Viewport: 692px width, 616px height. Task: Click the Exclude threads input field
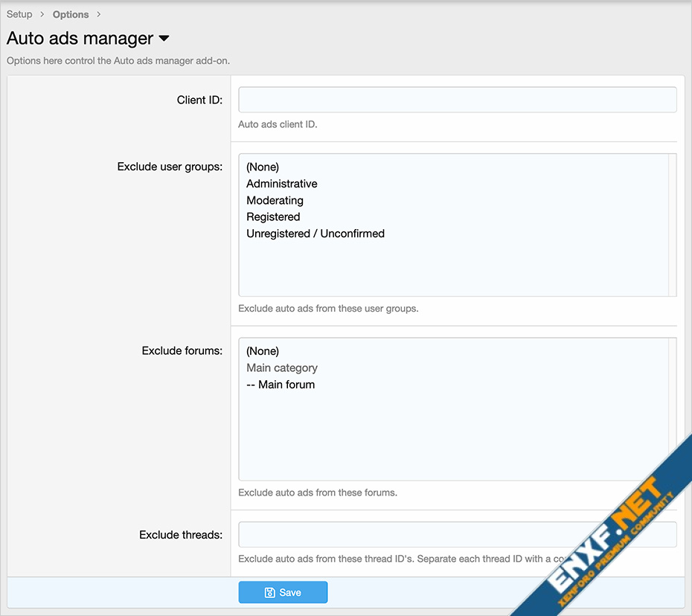pyautogui.click(x=457, y=534)
